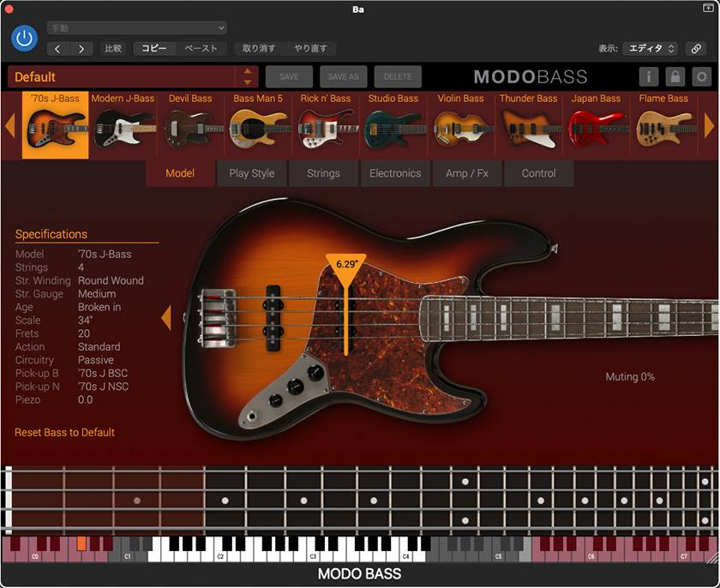720x588 pixels.
Task: Open the エディタ view dropdown
Action: 651,49
